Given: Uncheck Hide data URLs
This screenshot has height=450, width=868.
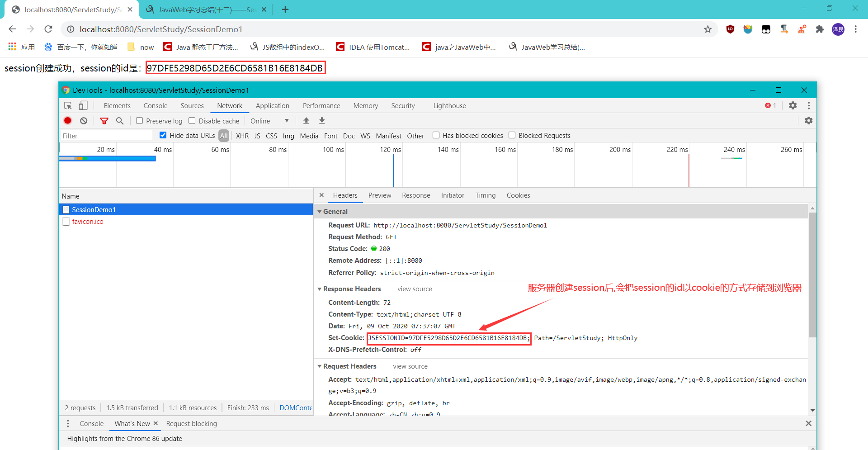Looking at the screenshot, I should tap(163, 135).
